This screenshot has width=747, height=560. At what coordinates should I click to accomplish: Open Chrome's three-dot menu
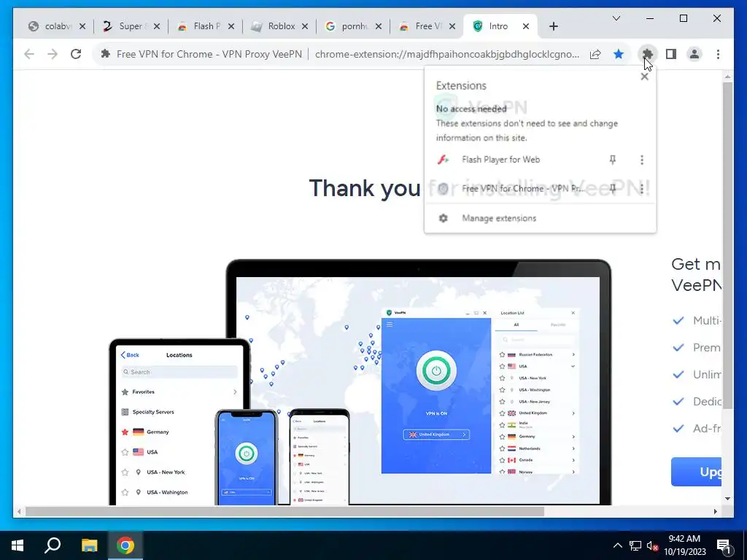point(718,54)
